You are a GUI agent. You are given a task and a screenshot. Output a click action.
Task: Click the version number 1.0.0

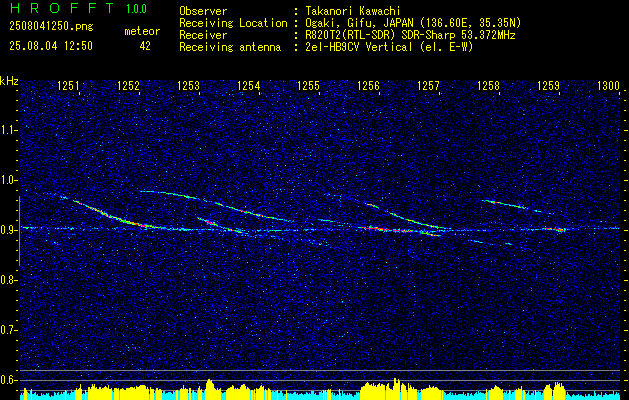136,9
